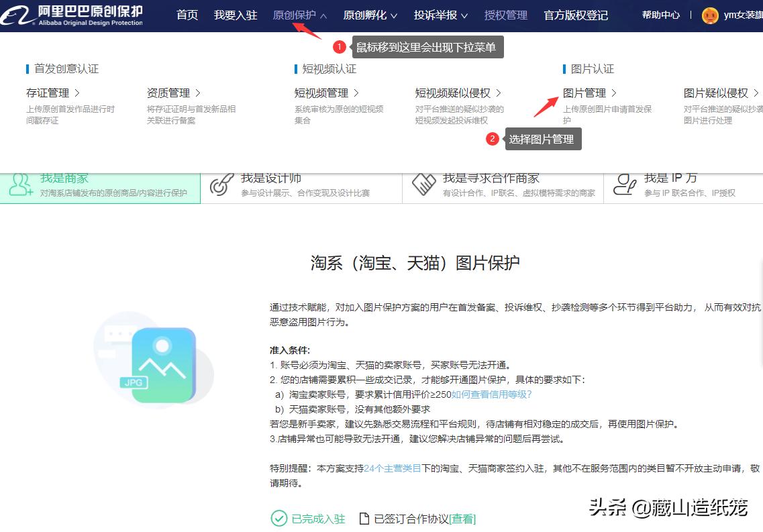763x532 pixels.
Task: Select 首页 in the navigation bar
Action: click(x=187, y=15)
